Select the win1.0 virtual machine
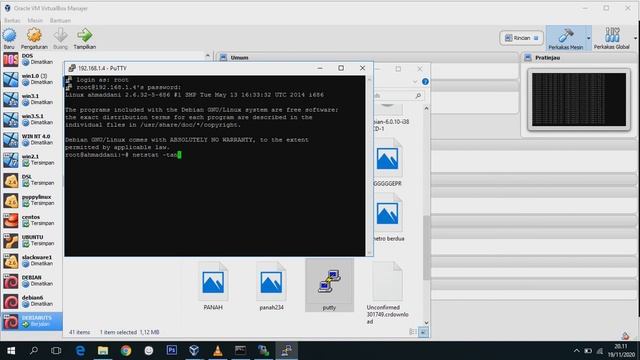 pyautogui.click(x=31, y=79)
